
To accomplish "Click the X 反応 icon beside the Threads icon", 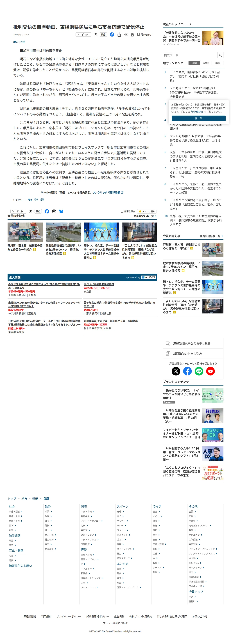I will coord(35,211).
